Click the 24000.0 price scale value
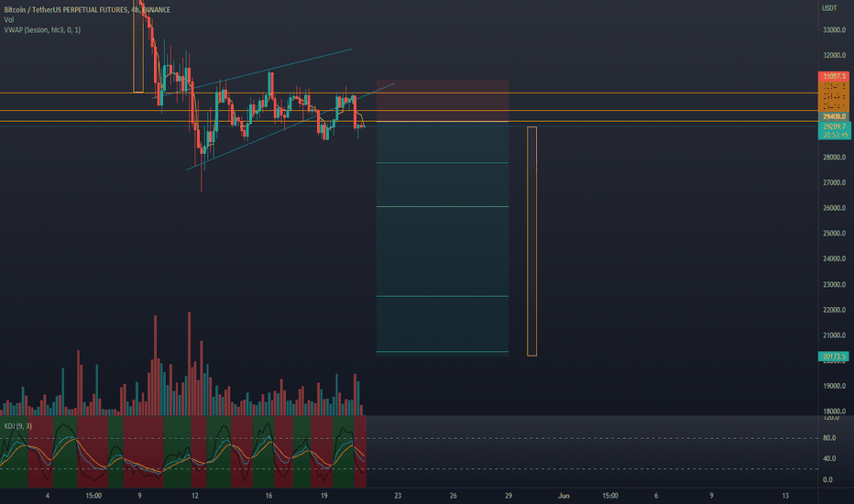 835,258
